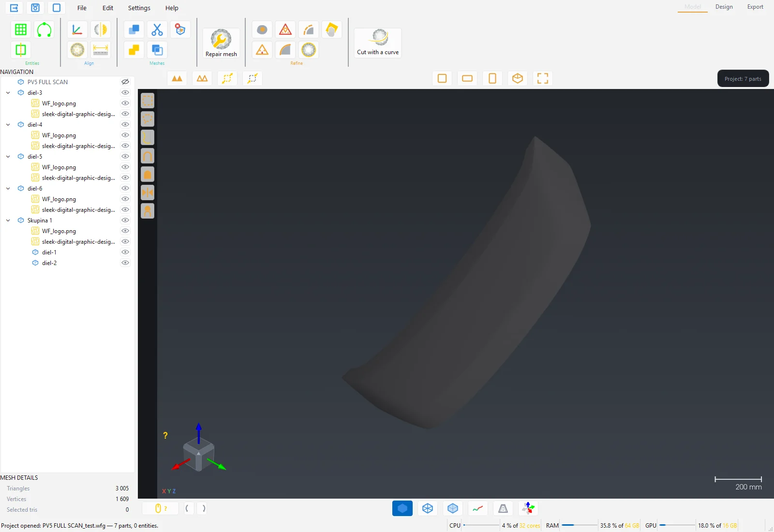This screenshot has width=774, height=532.
Task: Click the mirror symmetry align icon
Action: click(101, 30)
